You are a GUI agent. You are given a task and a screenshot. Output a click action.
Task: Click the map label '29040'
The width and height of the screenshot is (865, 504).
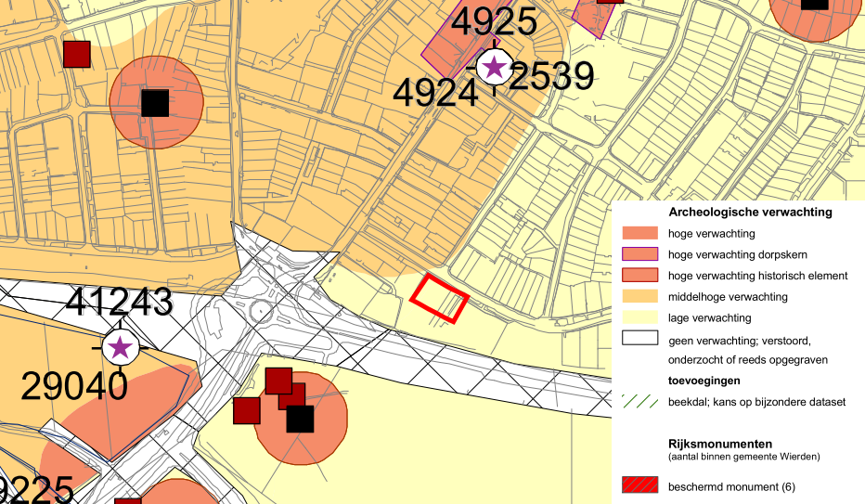pyautogui.click(x=74, y=386)
